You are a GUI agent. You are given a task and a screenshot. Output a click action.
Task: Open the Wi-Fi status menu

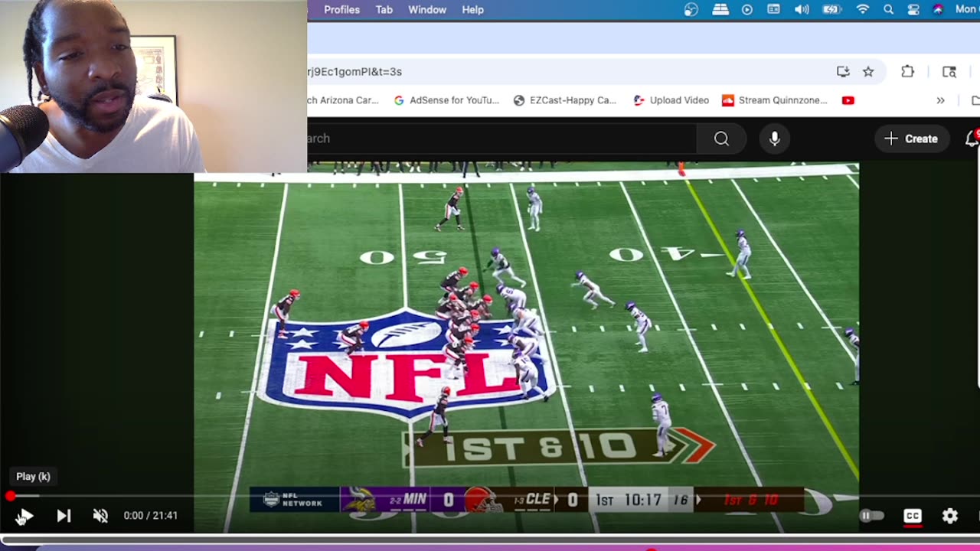click(863, 10)
